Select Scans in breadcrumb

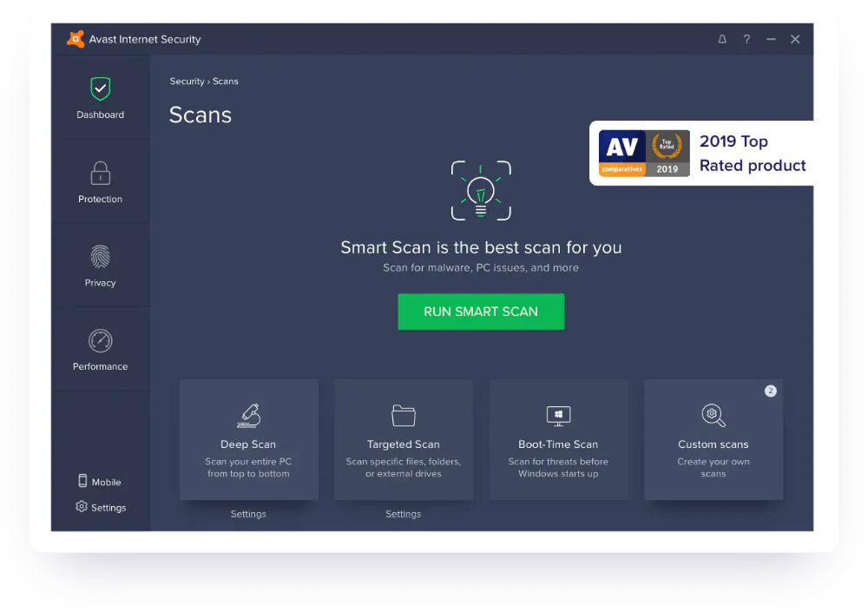point(226,82)
